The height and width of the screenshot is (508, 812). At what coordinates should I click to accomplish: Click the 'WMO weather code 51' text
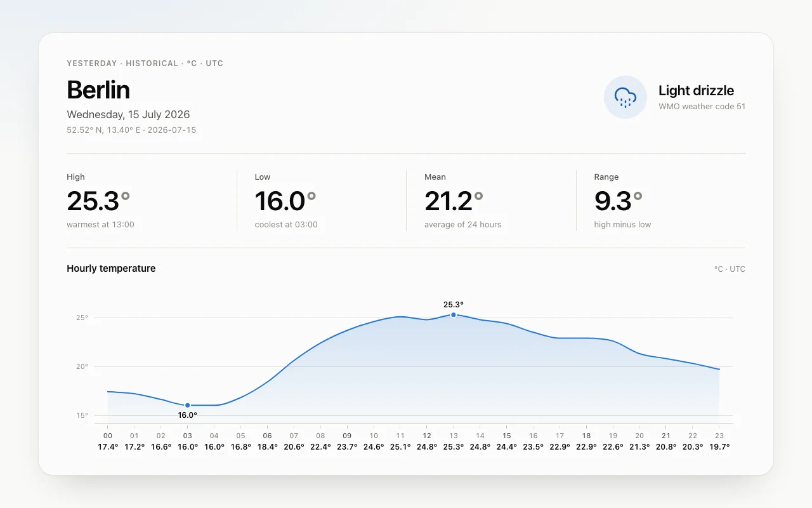pos(702,107)
